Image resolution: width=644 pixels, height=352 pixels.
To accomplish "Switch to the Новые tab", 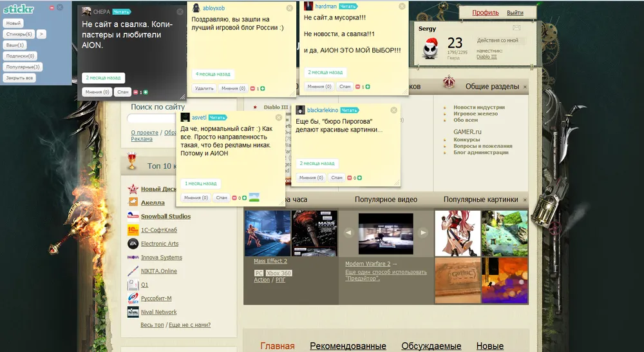I will pyautogui.click(x=490, y=346).
